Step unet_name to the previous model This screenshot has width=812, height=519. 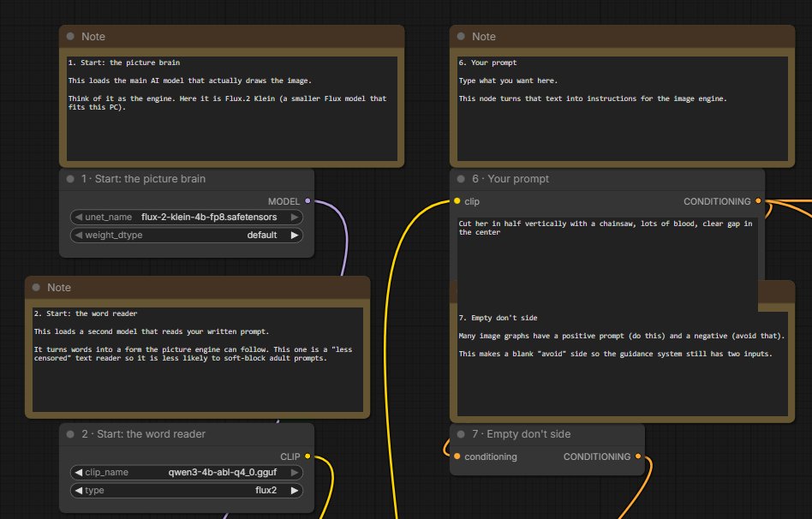click(x=79, y=217)
